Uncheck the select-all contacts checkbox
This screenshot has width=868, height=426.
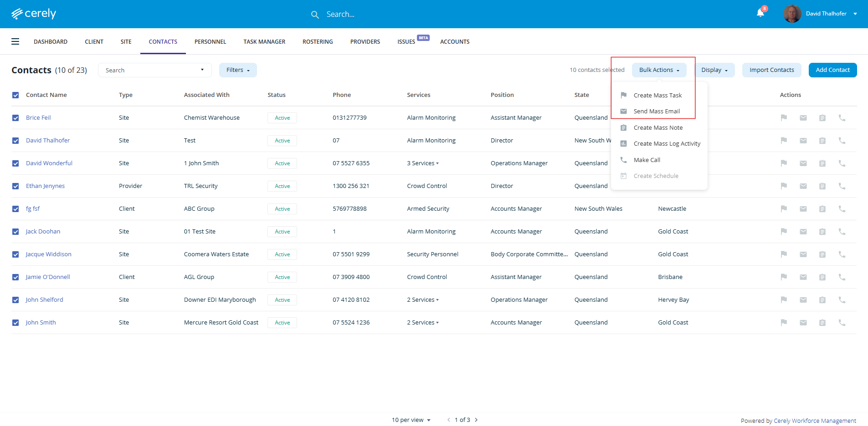tap(15, 95)
